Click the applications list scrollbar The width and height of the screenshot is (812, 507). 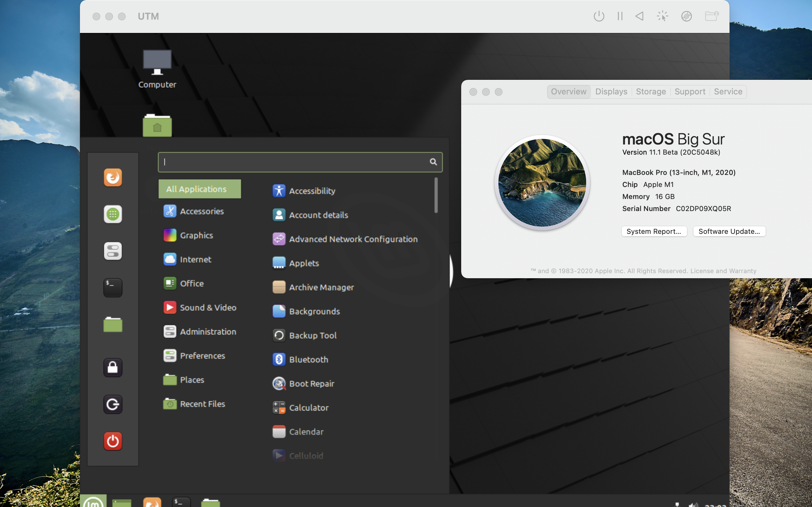[x=436, y=196]
